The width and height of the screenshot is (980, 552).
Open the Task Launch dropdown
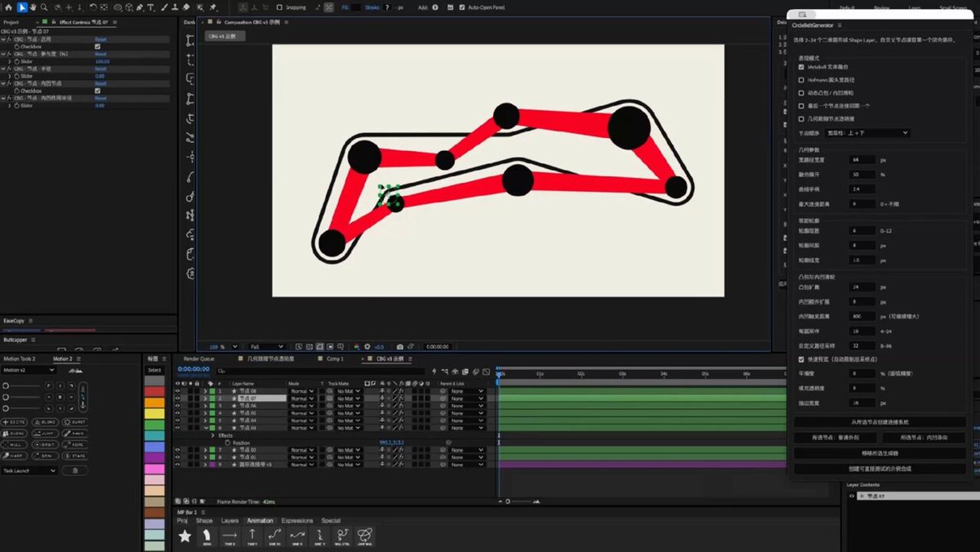pyautogui.click(x=30, y=470)
